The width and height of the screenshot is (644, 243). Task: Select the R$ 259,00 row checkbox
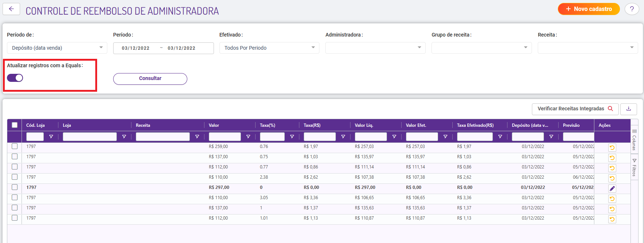[15, 146]
